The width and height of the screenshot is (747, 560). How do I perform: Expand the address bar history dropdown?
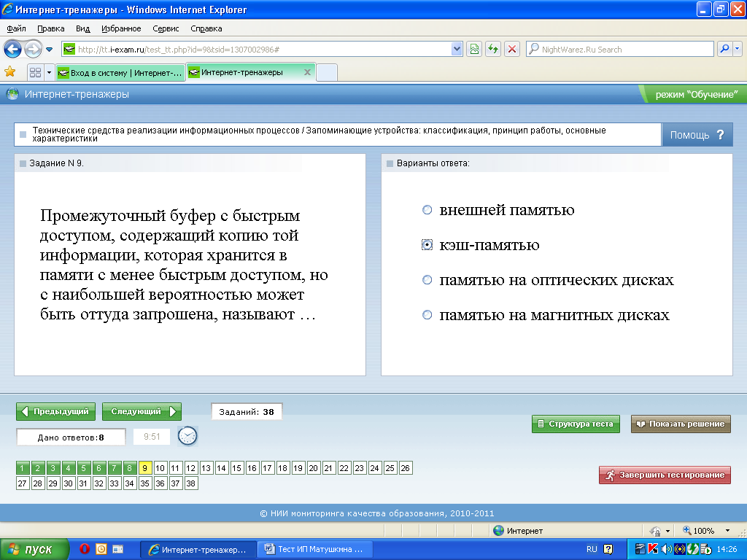pos(457,49)
